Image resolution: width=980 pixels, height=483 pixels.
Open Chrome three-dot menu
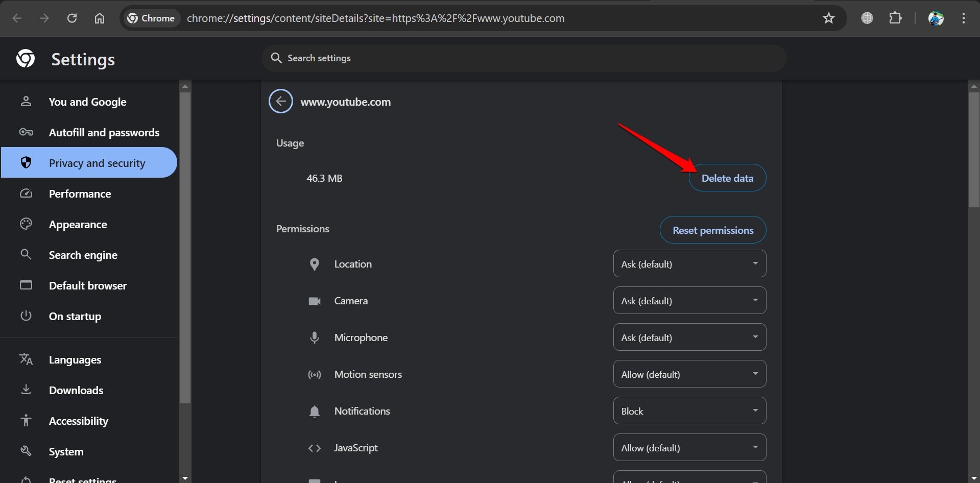[x=964, y=18]
